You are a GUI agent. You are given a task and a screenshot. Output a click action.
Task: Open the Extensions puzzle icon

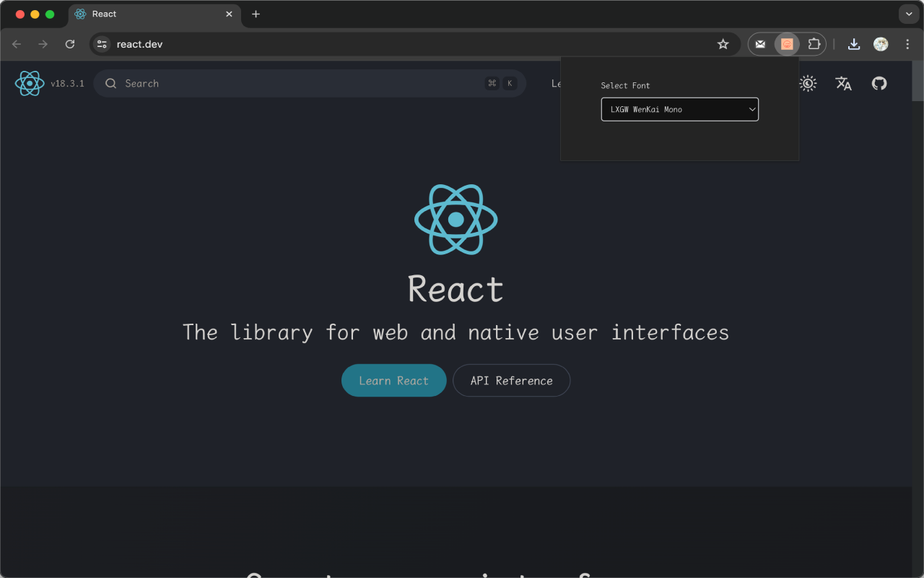point(814,44)
